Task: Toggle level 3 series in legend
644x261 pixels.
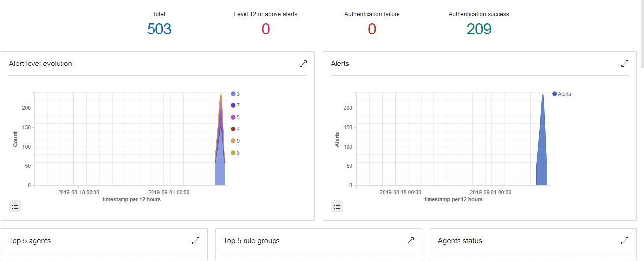Action: click(235, 94)
